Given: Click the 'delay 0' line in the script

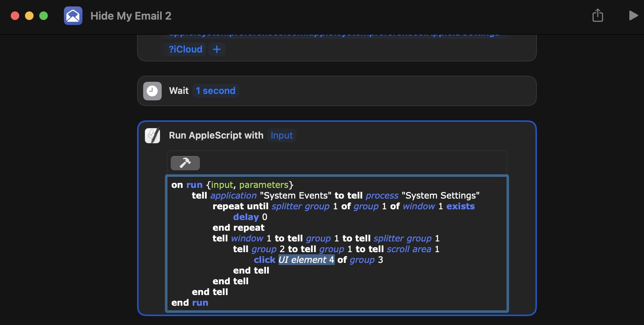Looking at the screenshot, I should [x=250, y=217].
